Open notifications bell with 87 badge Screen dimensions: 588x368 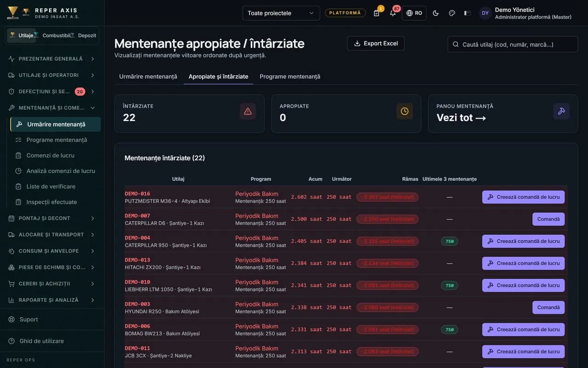[x=393, y=13]
